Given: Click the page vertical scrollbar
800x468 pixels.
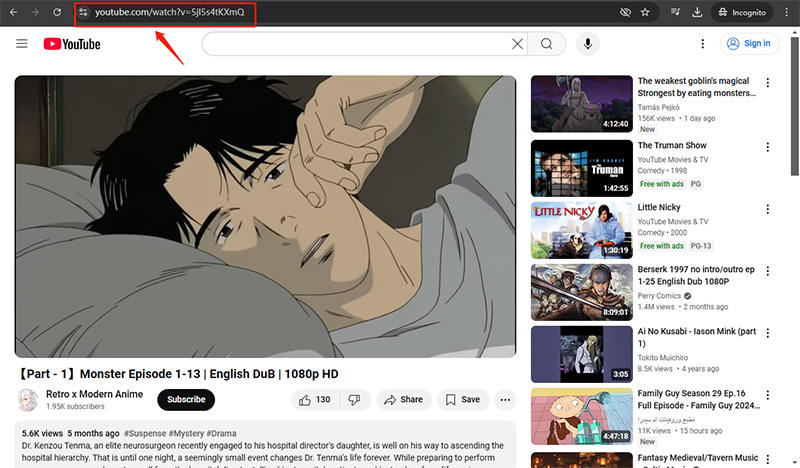Looking at the screenshot, I should click(x=795, y=106).
